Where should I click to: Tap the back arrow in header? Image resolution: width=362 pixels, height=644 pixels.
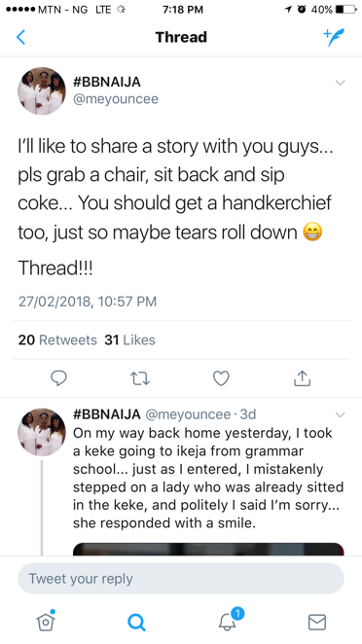(x=21, y=37)
